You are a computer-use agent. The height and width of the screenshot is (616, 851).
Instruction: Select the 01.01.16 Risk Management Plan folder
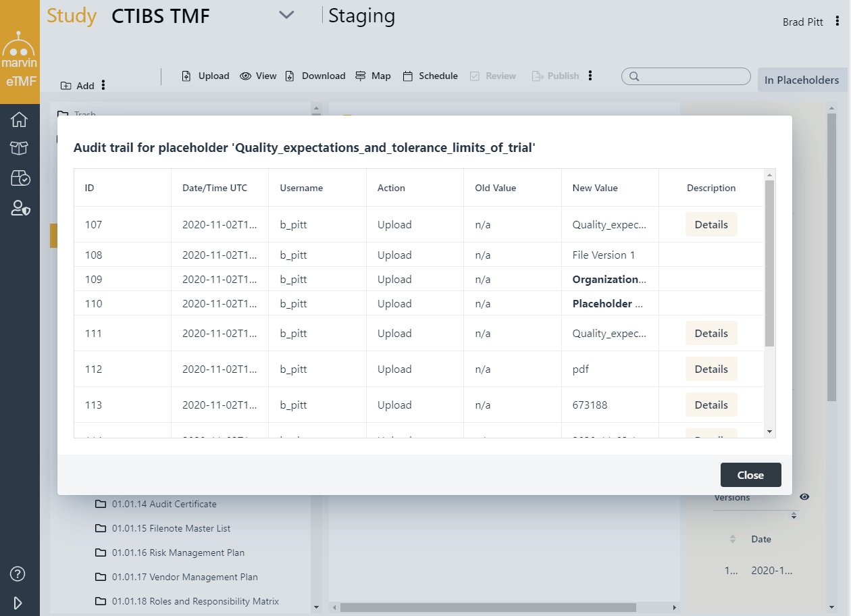coord(178,553)
